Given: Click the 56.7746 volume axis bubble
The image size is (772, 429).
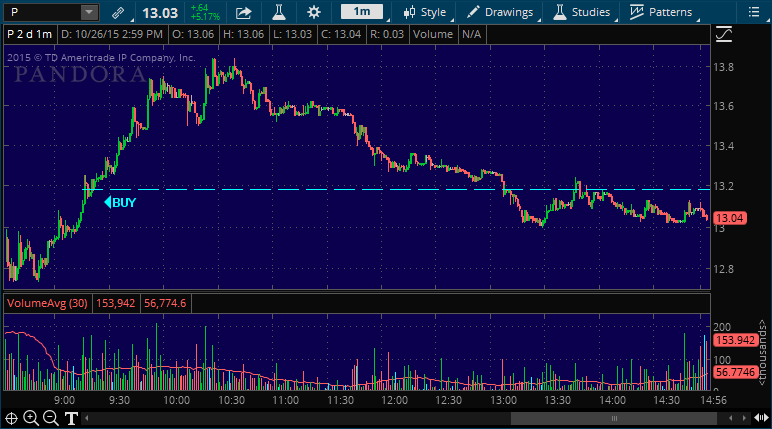Looking at the screenshot, I should pyautogui.click(x=735, y=372).
